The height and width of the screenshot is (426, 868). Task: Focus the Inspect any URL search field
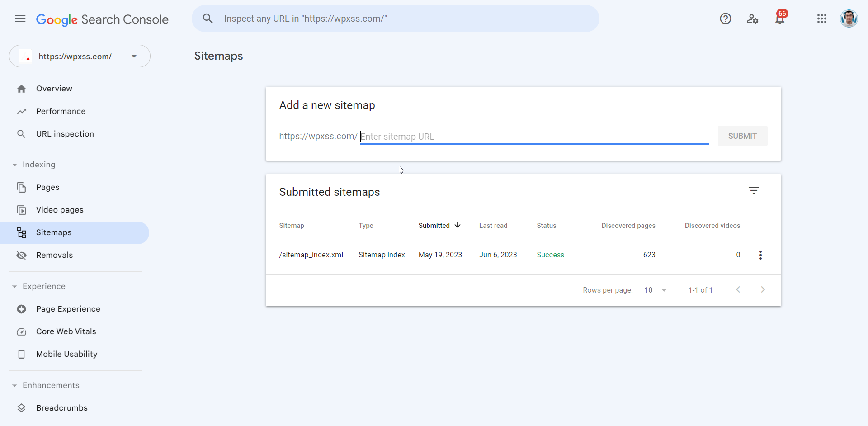[396, 19]
